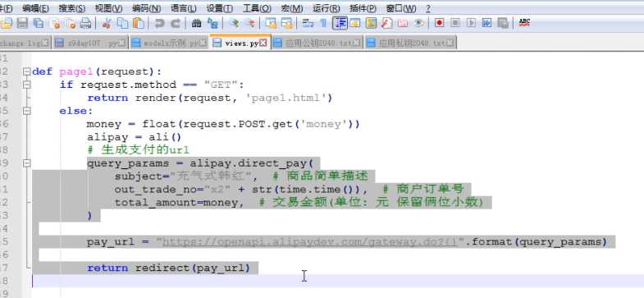Open the Function List toolbar icon

point(387,24)
